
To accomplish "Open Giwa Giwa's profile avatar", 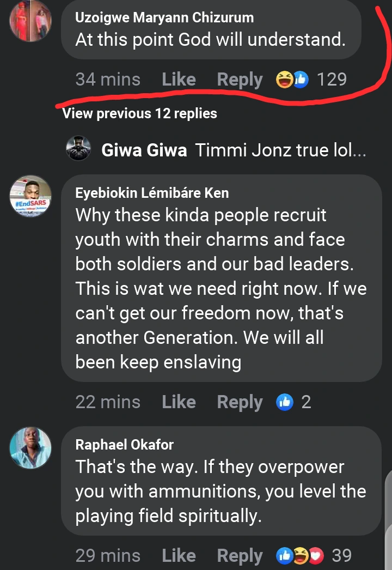I will pos(78,149).
